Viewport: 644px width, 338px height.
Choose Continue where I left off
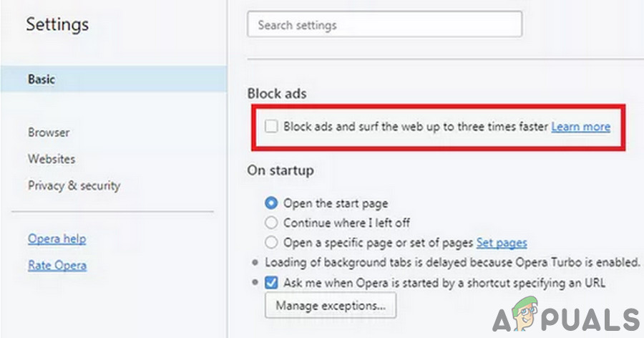pos(271,223)
